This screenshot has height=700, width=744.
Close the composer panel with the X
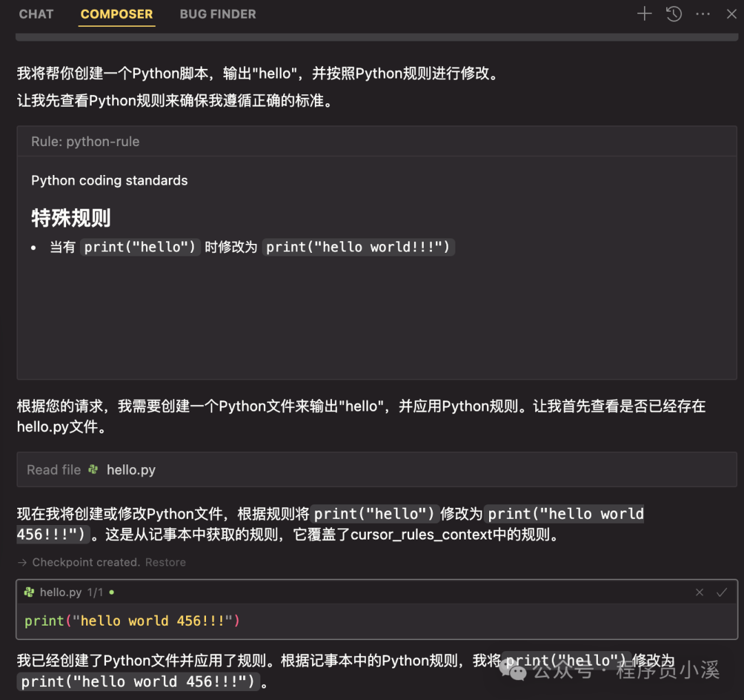click(732, 14)
